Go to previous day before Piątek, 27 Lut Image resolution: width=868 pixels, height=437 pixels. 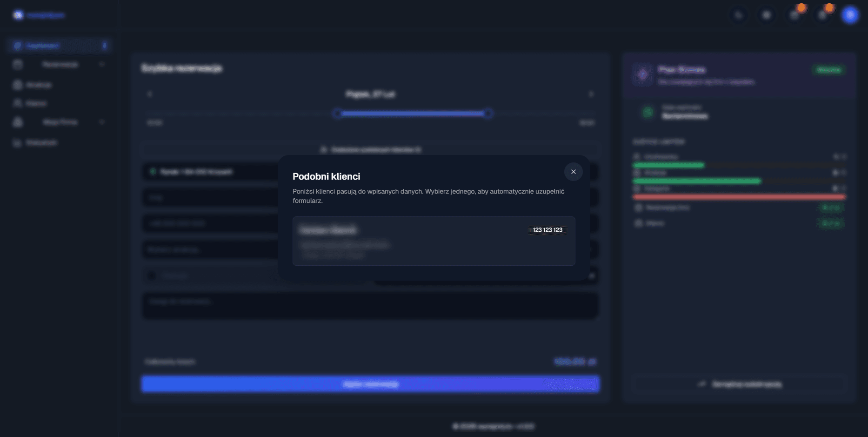tap(150, 94)
